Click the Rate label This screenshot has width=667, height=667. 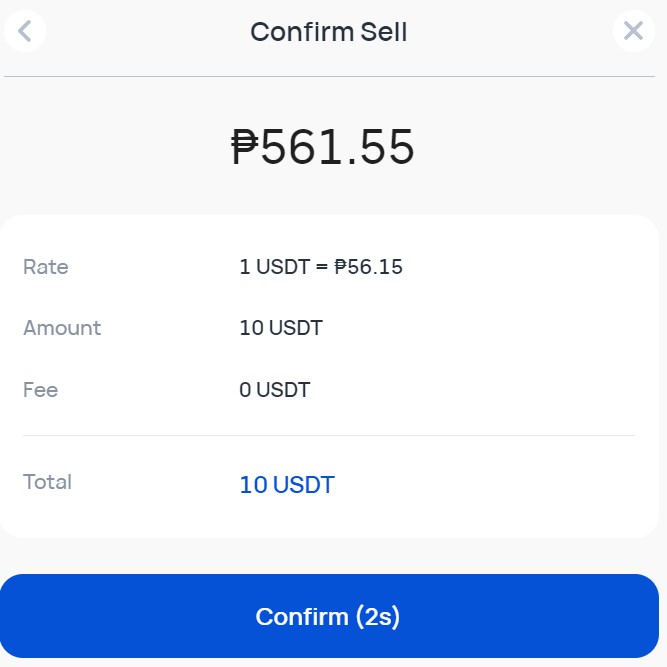[46, 267]
